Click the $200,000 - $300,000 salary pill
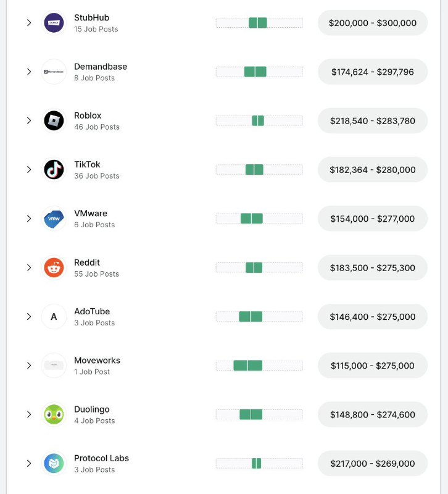 (x=372, y=23)
